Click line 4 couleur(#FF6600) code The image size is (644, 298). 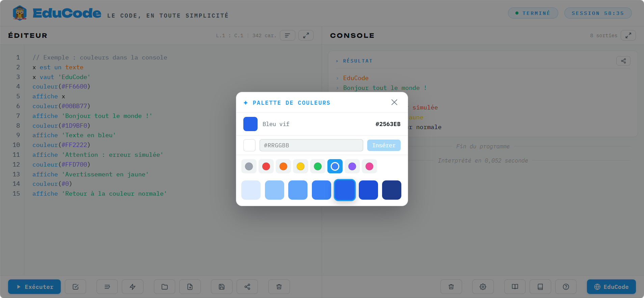click(61, 86)
